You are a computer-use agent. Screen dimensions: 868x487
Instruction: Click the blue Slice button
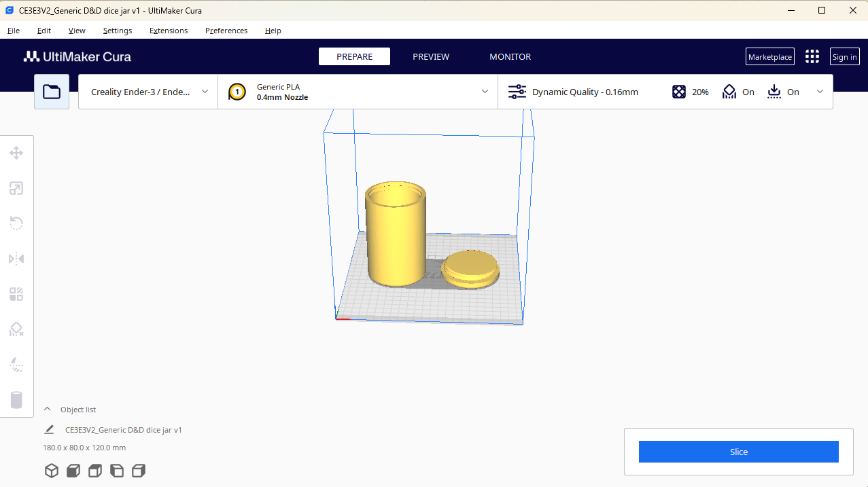click(739, 452)
